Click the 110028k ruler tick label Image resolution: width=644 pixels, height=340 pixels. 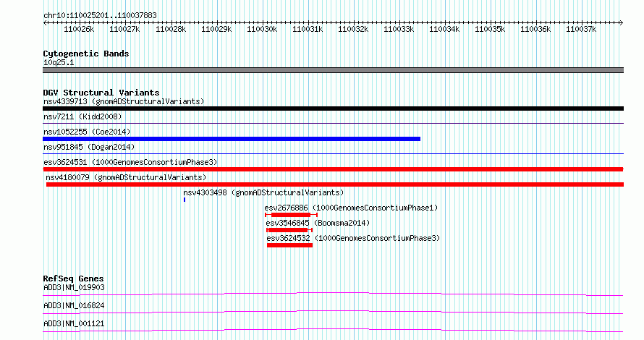(x=171, y=29)
